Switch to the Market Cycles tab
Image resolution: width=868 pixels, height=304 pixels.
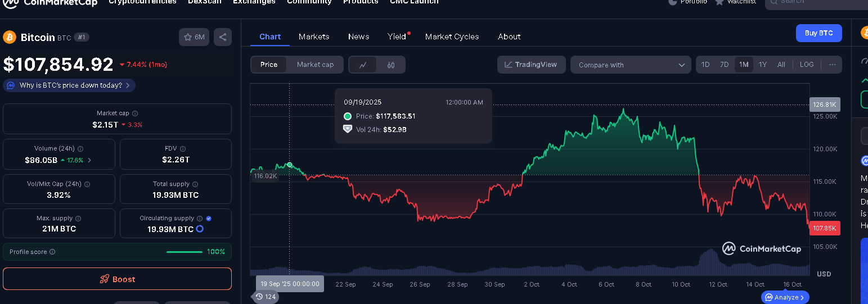tap(452, 37)
